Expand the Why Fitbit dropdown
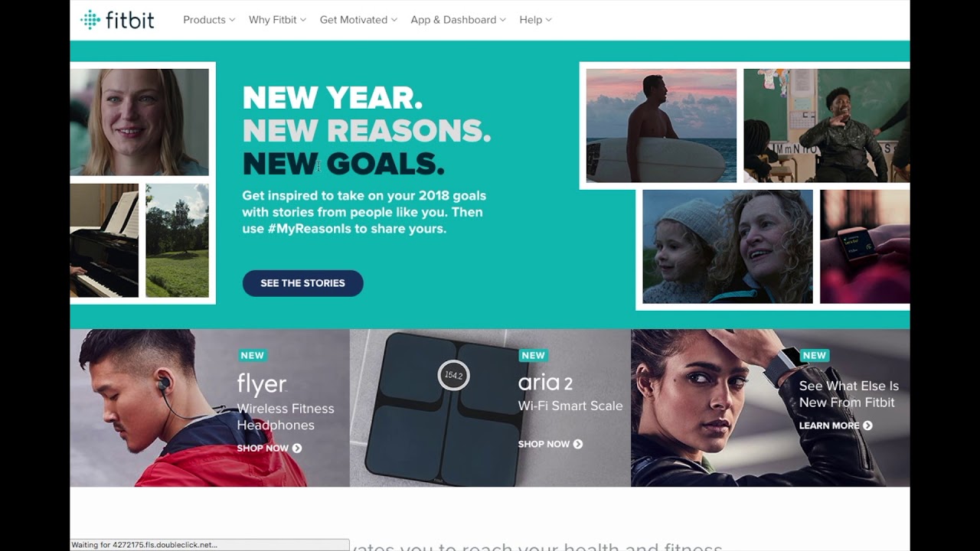 tap(277, 20)
